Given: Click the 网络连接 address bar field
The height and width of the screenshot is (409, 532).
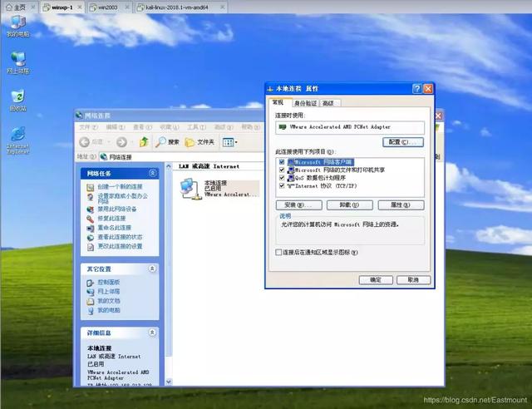Looking at the screenshot, I should (181, 157).
